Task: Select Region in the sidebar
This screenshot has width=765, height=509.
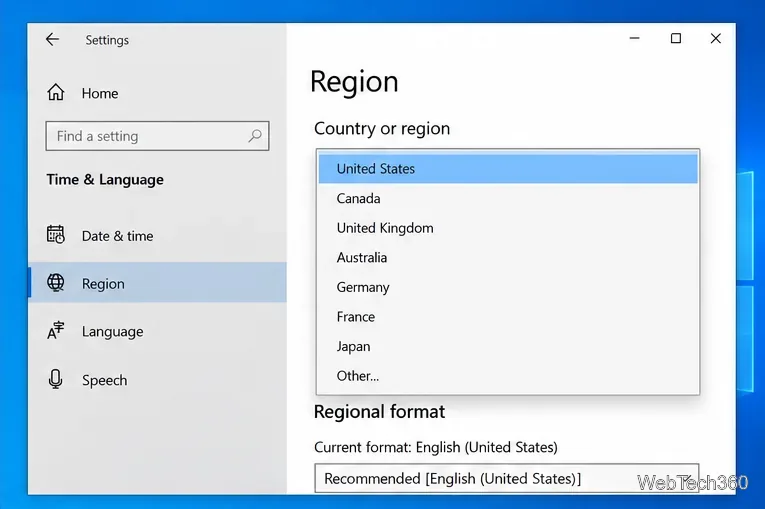Action: 157,283
